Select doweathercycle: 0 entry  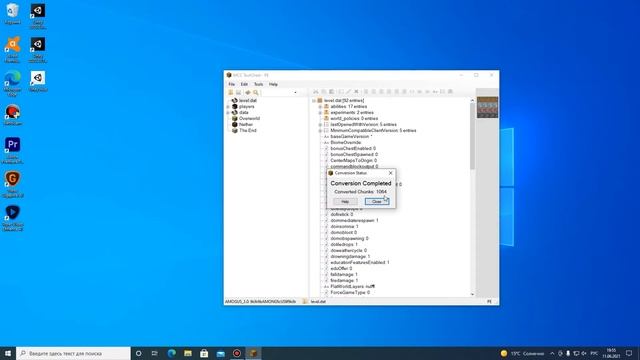click(349, 251)
